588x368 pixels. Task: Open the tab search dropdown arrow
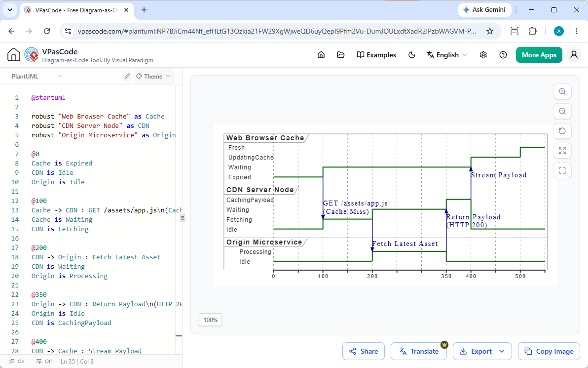pos(10,10)
